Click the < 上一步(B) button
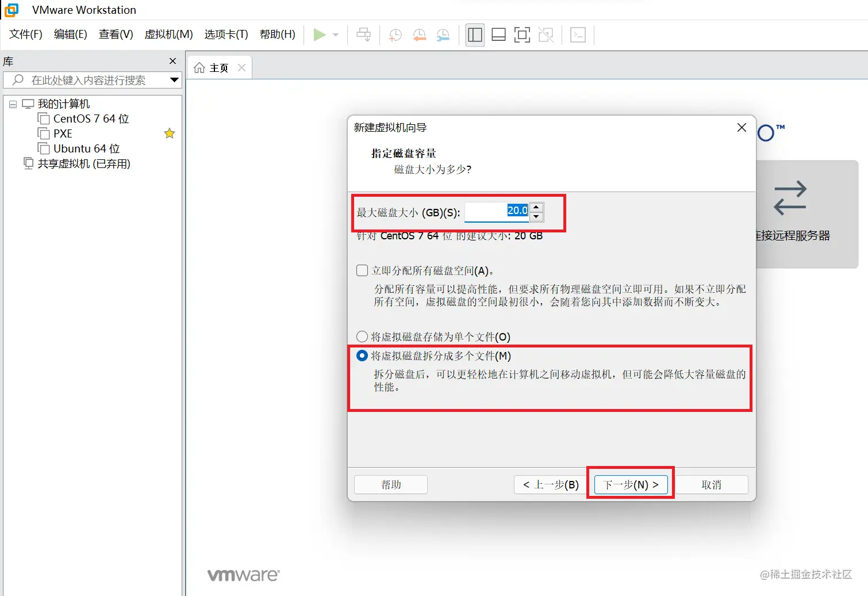 [x=551, y=484]
